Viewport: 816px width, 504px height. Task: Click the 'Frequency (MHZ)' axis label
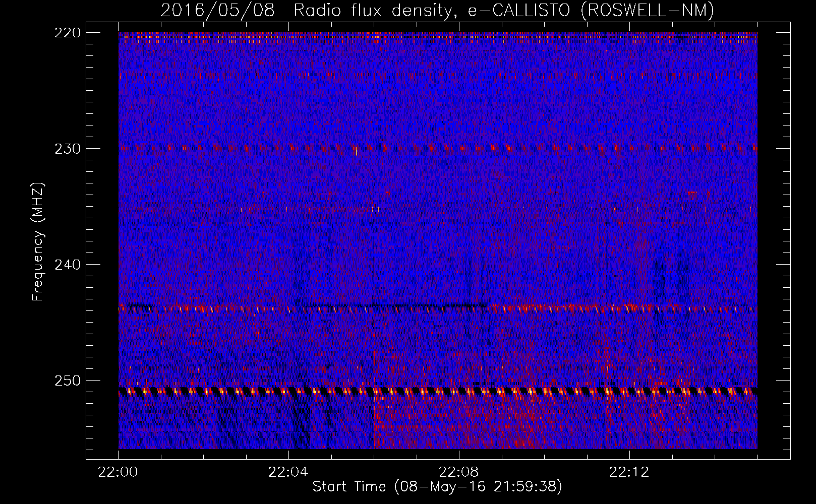(x=38, y=242)
